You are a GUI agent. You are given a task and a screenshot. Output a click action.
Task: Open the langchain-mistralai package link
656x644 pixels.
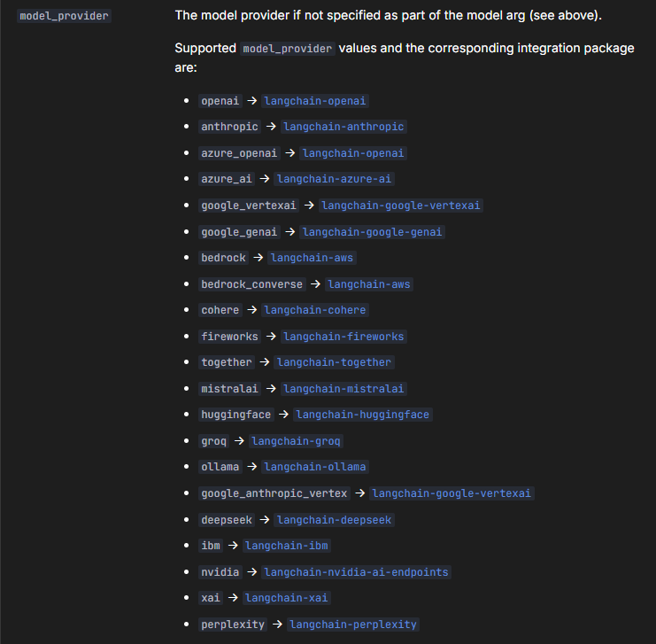pyautogui.click(x=343, y=389)
